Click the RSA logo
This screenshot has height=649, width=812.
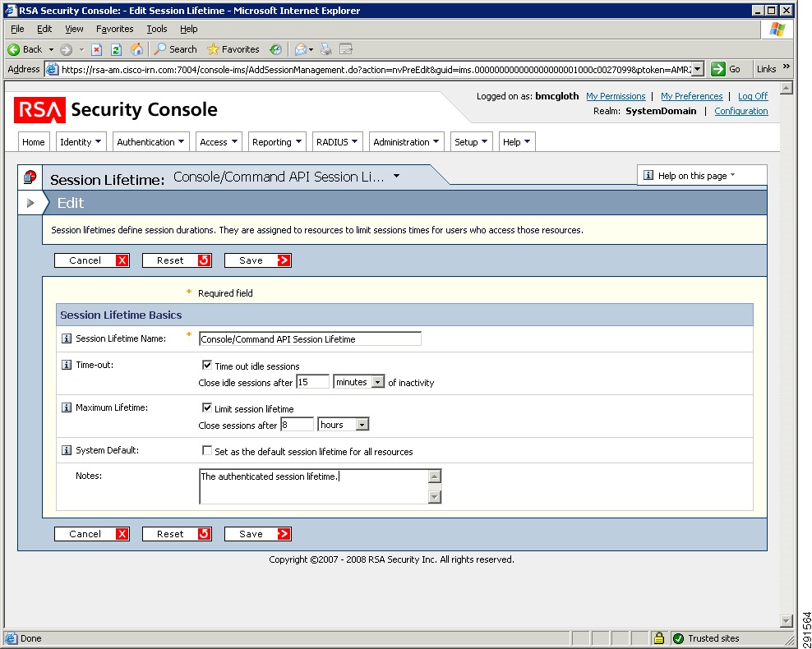coord(40,110)
